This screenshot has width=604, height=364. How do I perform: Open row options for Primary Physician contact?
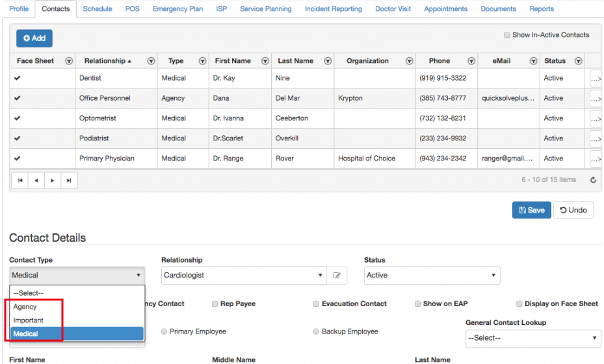click(596, 159)
